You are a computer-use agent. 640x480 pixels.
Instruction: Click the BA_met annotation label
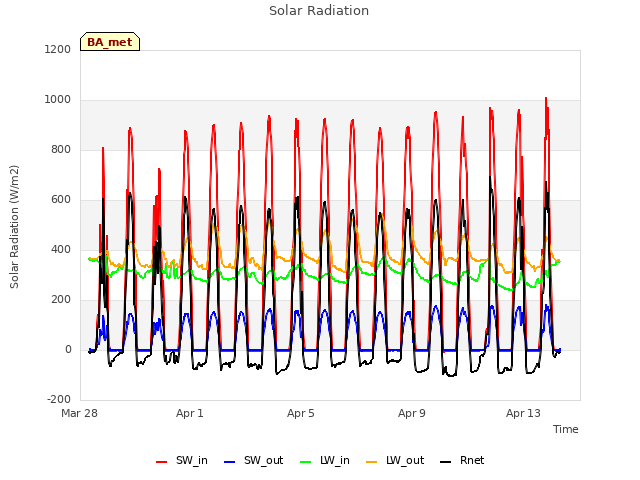(x=110, y=42)
